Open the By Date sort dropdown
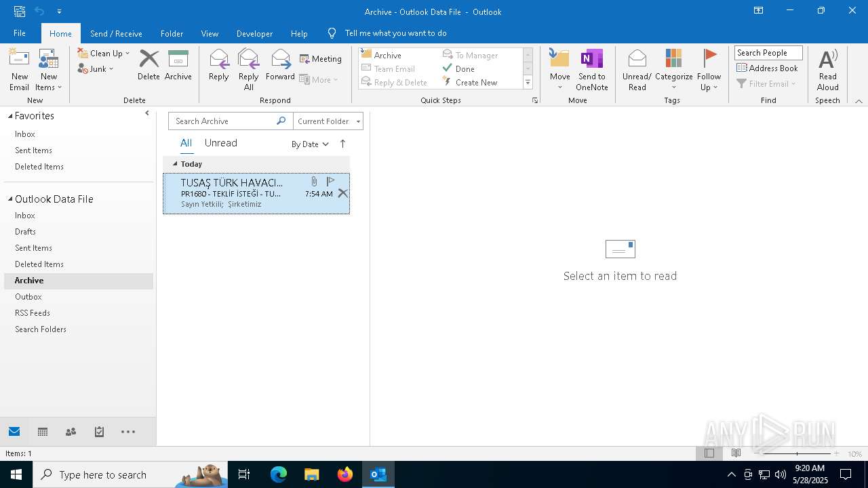Screen dimensions: 868x488 point(310,144)
